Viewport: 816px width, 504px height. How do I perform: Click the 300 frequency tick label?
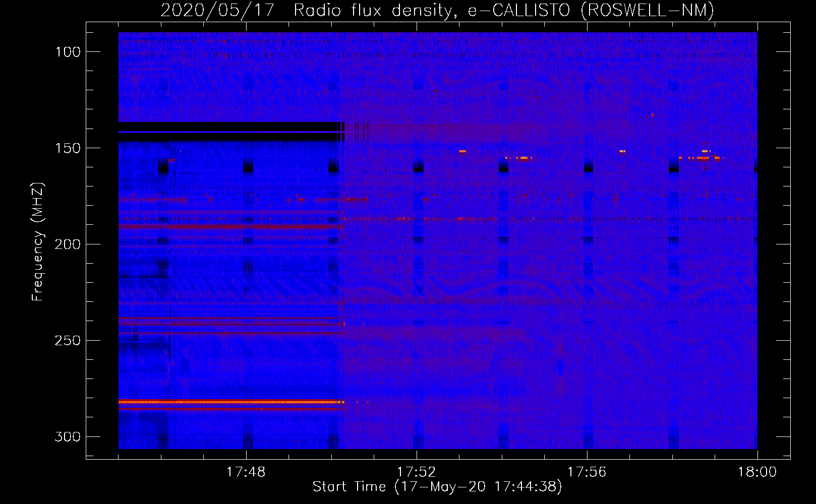pyautogui.click(x=68, y=437)
